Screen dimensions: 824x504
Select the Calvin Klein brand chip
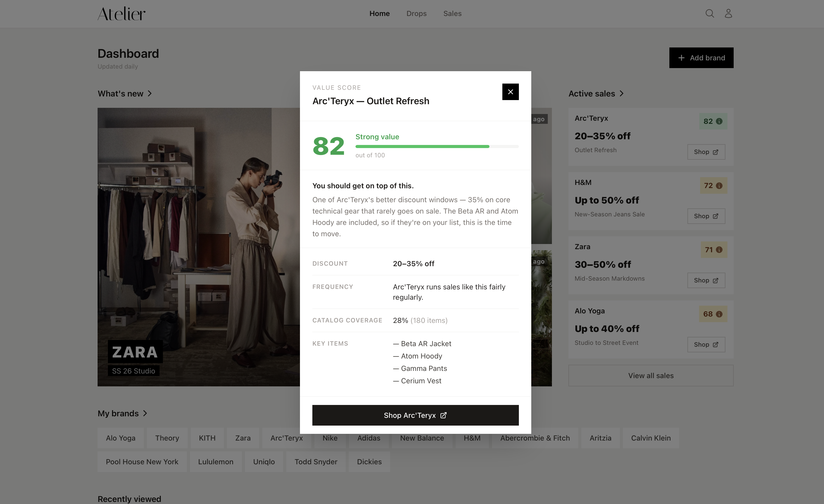tap(651, 438)
